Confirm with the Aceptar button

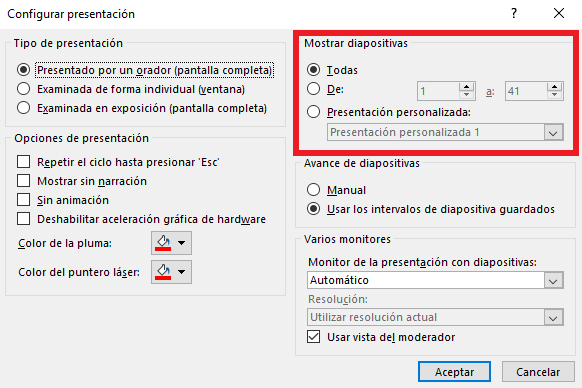pyautogui.click(x=454, y=372)
